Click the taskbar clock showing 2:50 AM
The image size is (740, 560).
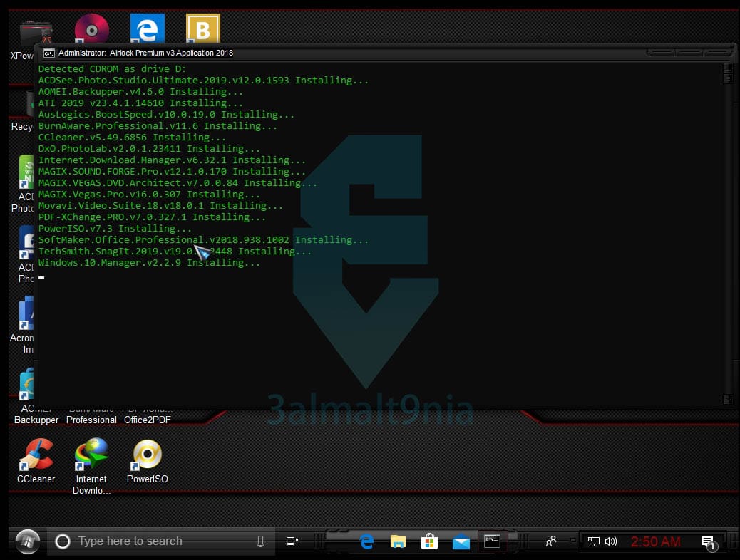click(x=656, y=541)
